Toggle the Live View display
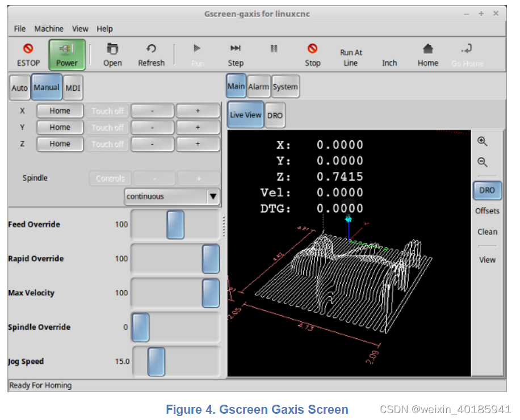520x420 pixels. [x=245, y=114]
